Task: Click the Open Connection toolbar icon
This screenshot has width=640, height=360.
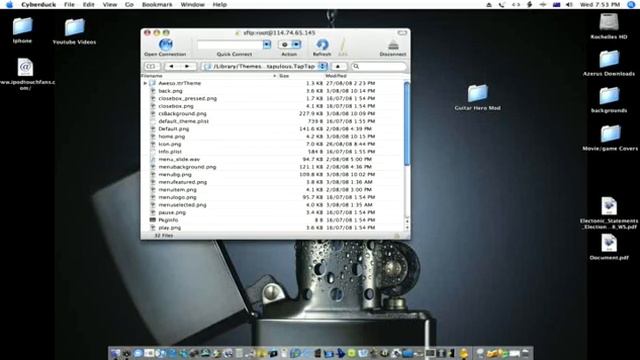Action: [165, 44]
